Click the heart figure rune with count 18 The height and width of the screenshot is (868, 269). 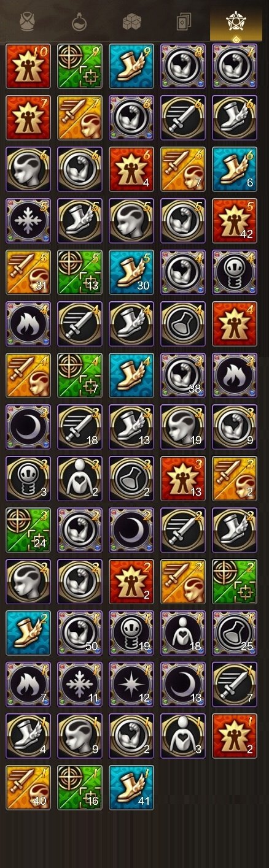183,632
